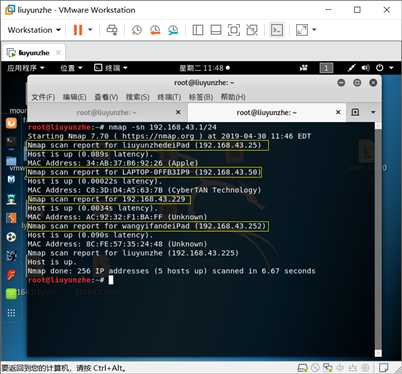
Task: Close the first terminal tab
Action: coord(178,112)
